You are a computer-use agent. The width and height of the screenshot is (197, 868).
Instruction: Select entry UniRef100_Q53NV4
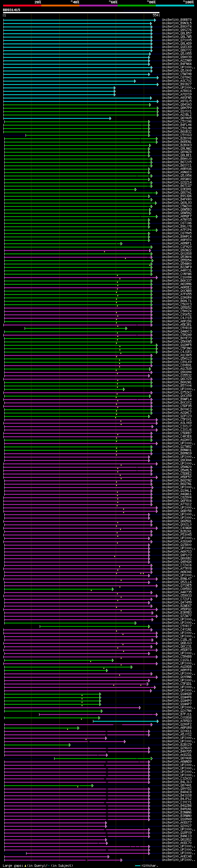click(x=177, y=257)
